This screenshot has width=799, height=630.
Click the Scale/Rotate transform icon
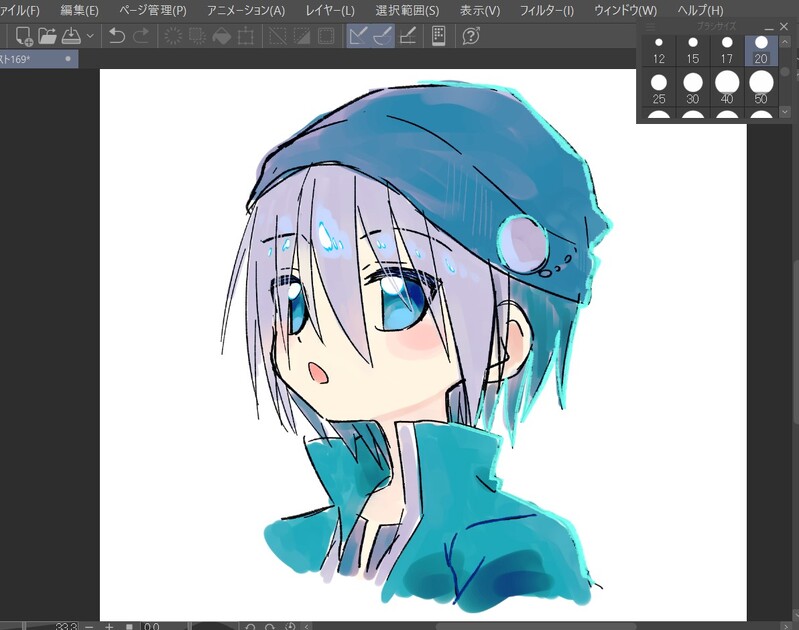click(246, 36)
